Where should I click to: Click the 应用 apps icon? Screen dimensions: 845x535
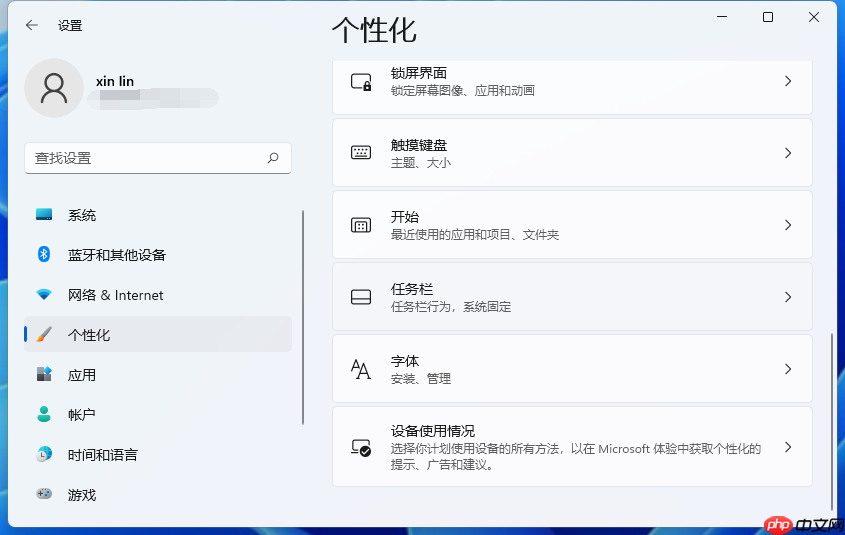pyautogui.click(x=44, y=374)
